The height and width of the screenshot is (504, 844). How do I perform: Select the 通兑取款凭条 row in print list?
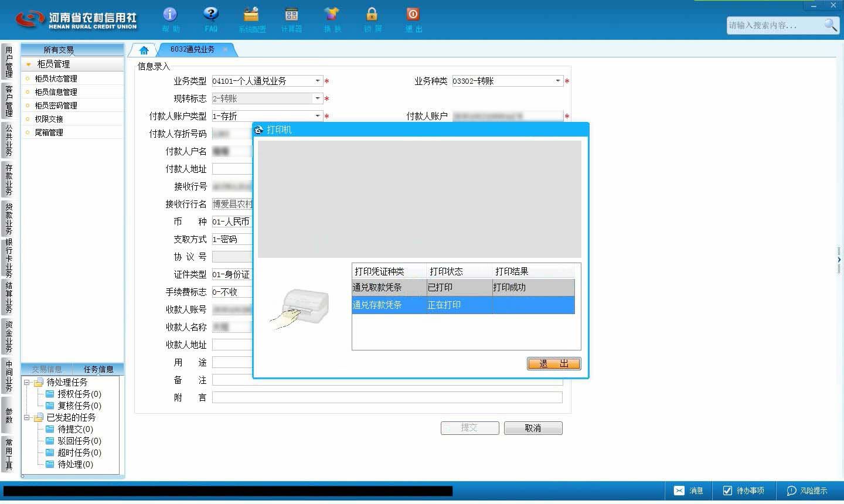(463, 287)
